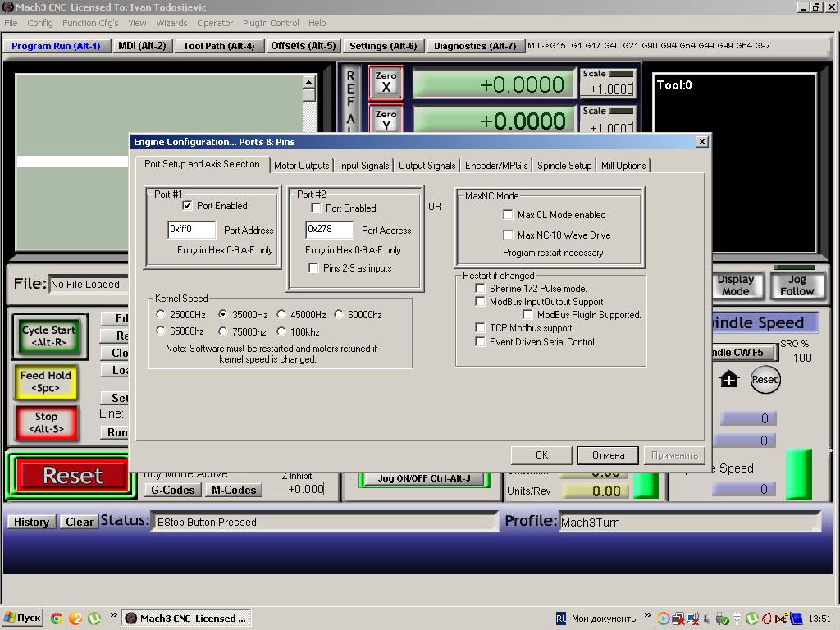Check Max NC-10 Wave Drive

pyautogui.click(x=508, y=235)
